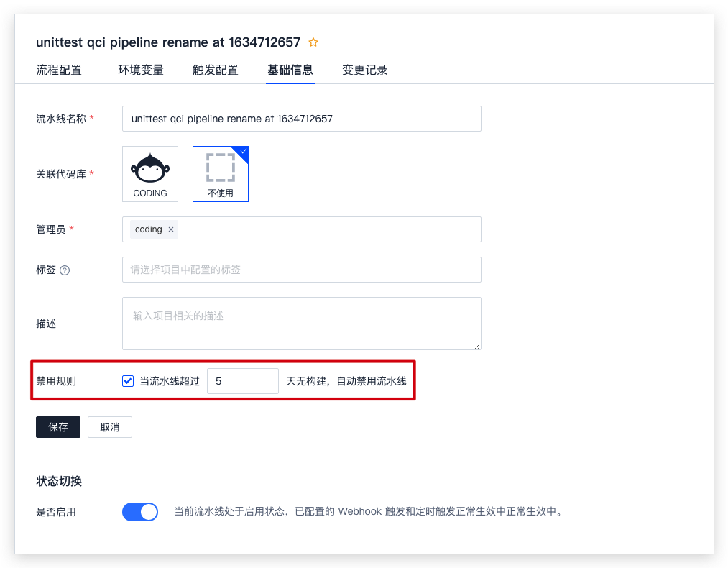
Task: Click into the 描述 text area
Action: [301, 324]
